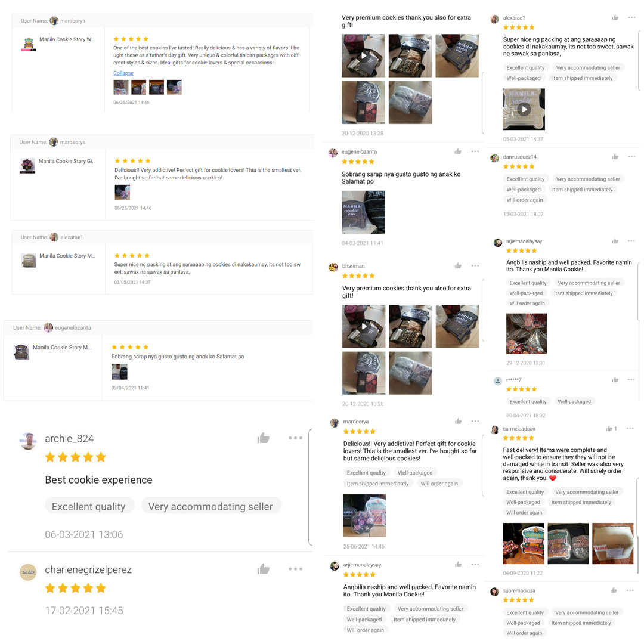The width and height of the screenshot is (644, 644).
Task: Open more options on charlenegrizelperez's review
Action: point(295,569)
